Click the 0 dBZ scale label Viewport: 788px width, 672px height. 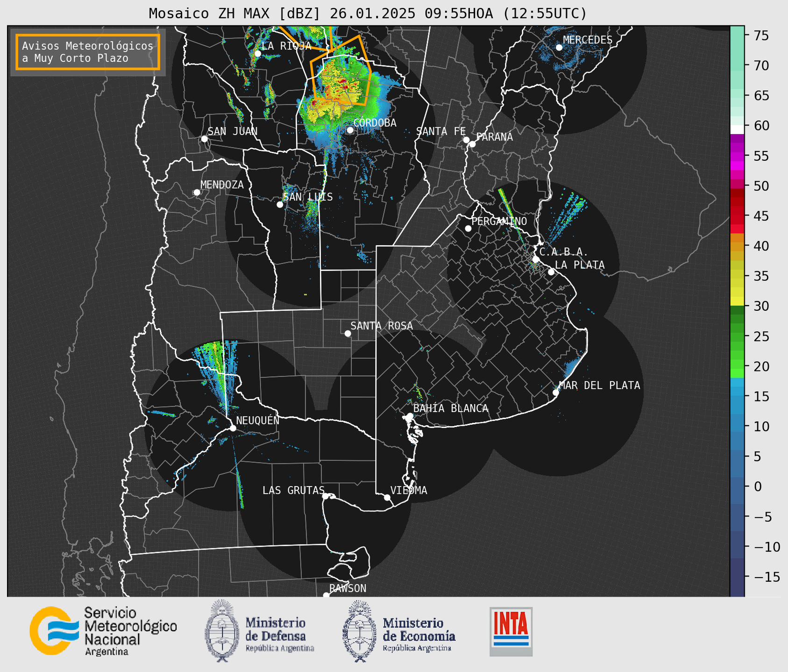(758, 486)
